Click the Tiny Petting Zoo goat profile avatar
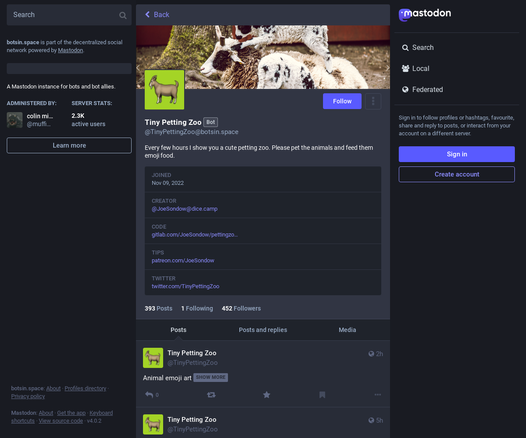 pyautogui.click(x=164, y=90)
